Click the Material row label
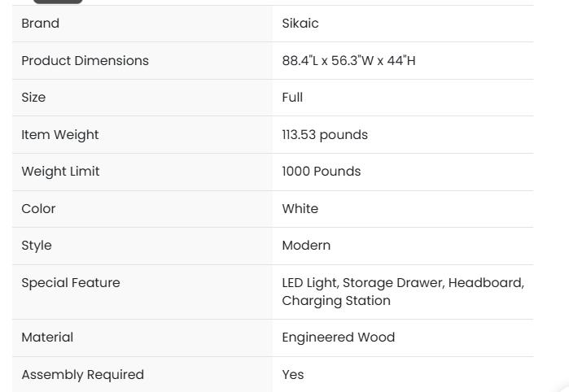 coord(47,338)
